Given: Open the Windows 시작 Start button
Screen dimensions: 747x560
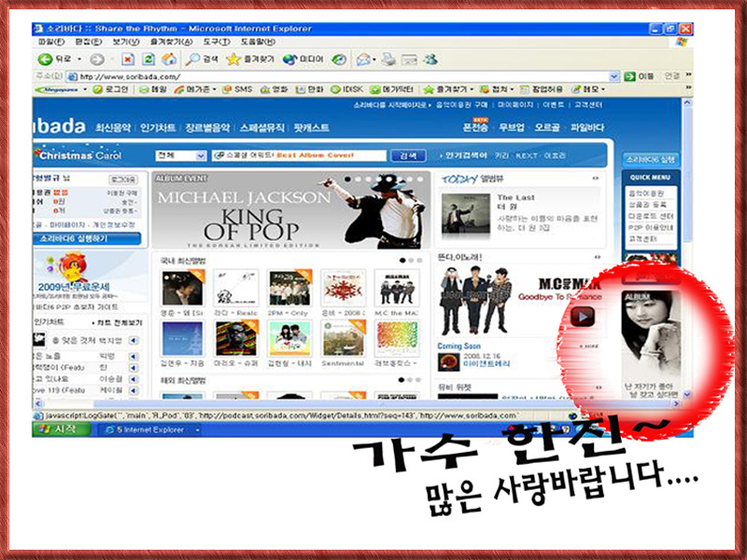Looking at the screenshot, I should click(x=62, y=429).
